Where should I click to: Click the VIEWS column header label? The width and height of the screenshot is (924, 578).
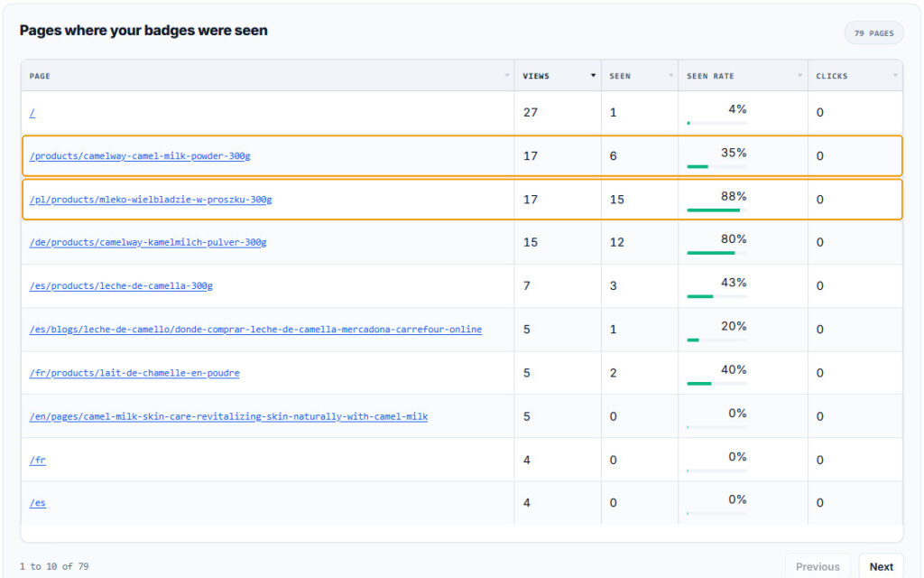536,76
